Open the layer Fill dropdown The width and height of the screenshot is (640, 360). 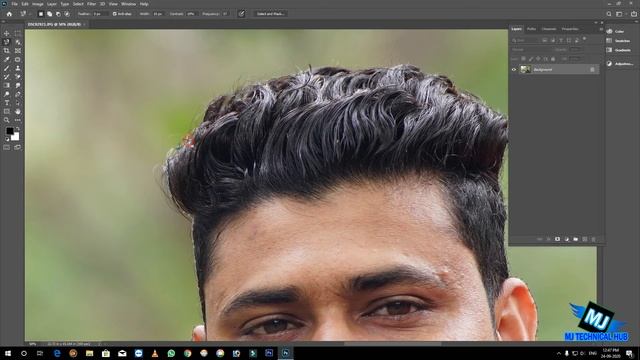(576, 59)
